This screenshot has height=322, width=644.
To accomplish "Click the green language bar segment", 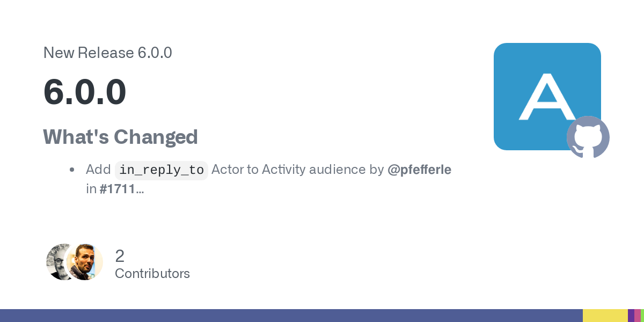I will (x=642, y=316).
